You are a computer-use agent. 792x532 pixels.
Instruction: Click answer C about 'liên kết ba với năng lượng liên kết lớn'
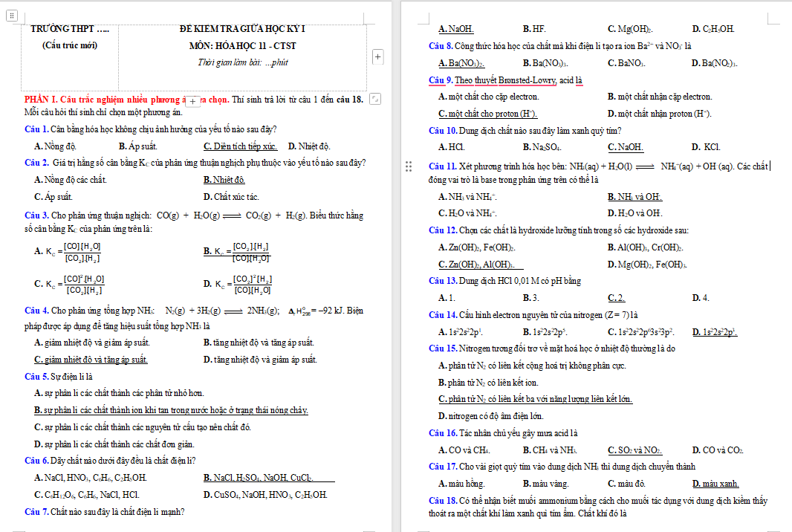tap(536, 399)
